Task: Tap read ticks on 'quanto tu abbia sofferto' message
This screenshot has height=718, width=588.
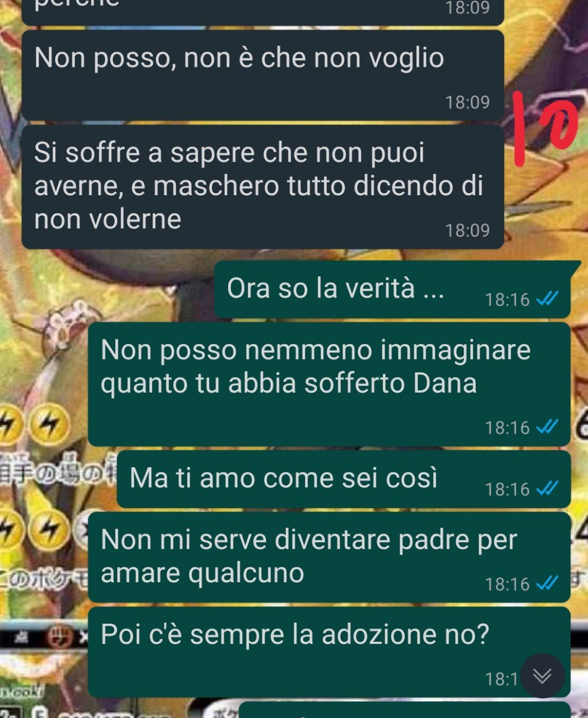Action: coord(547,427)
